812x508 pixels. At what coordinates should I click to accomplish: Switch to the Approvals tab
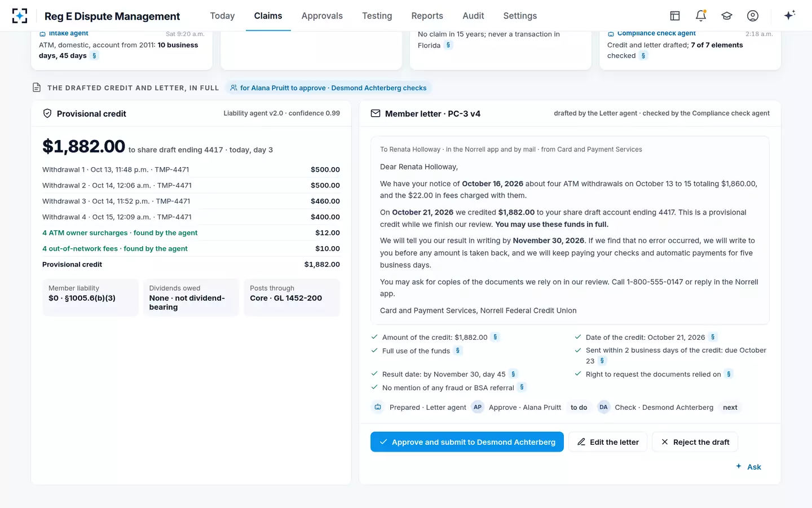point(322,16)
